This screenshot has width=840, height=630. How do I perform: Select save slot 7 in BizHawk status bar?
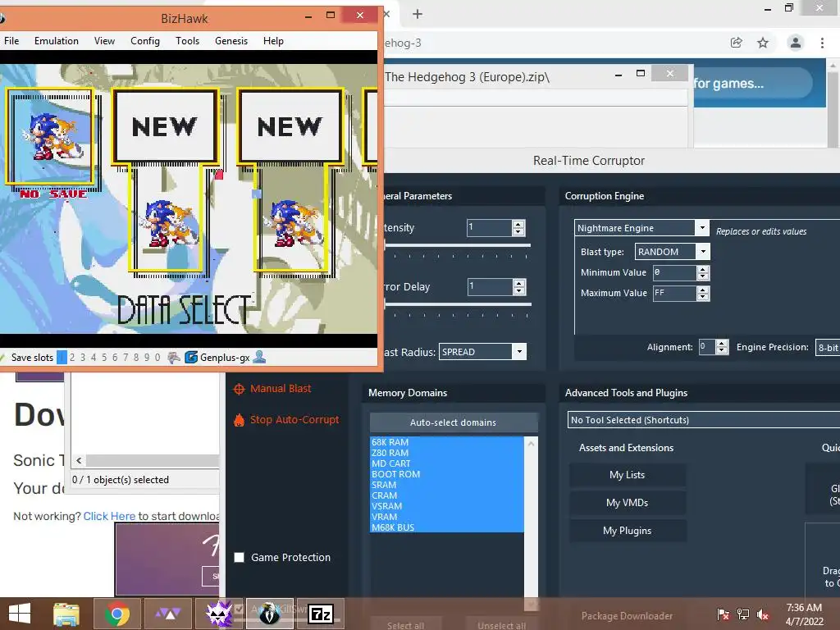point(126,358)
